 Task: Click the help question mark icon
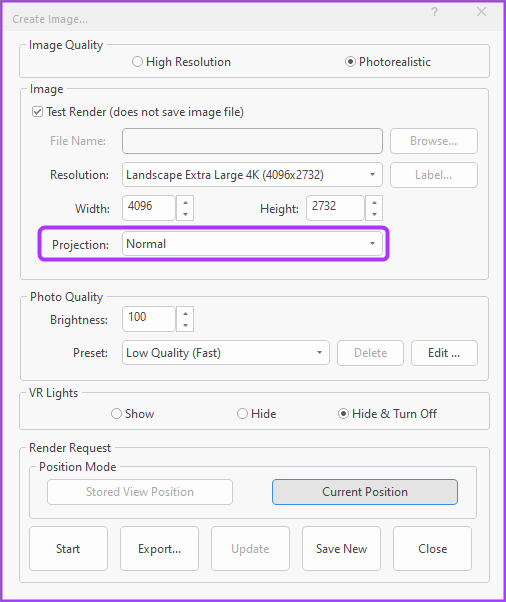434,12
